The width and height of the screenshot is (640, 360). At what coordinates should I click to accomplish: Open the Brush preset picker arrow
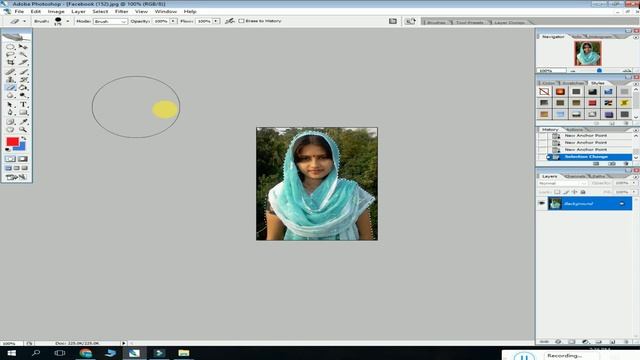68,21
